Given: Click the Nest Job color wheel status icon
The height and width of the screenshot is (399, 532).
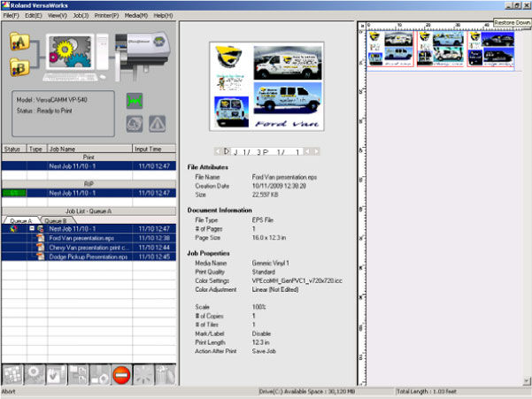Looking at the screenshot, I should click(x=13, y=229).
